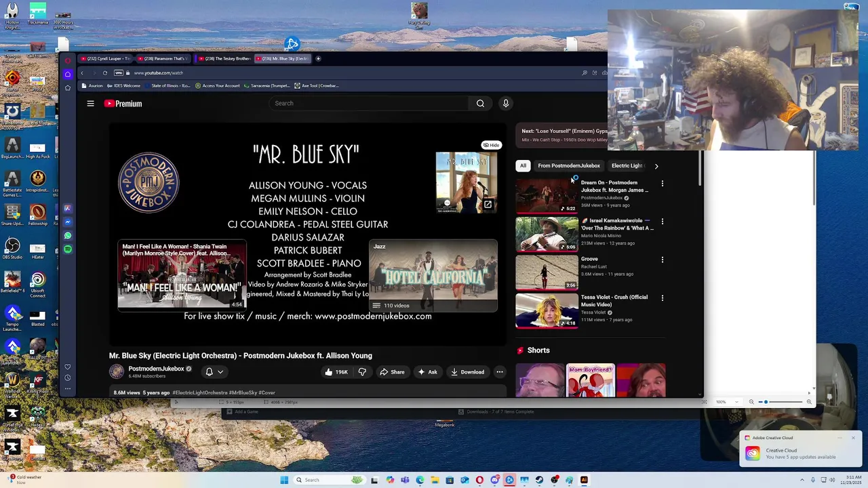
Task: Share the Mr. Blue Sky video
Action: [392, 371]
